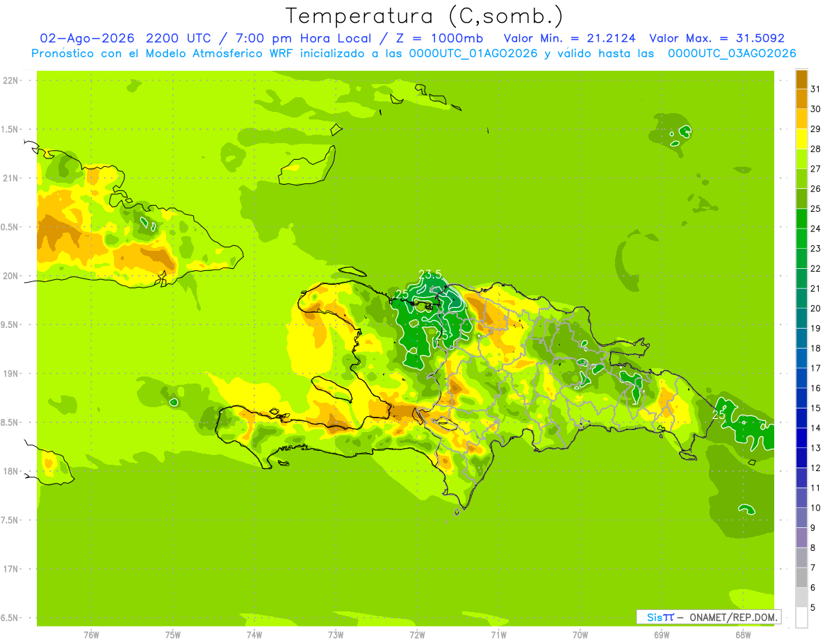Click the dark blue swatch between 13 and 14
The image size is (834, 644).
click(801, 438)
